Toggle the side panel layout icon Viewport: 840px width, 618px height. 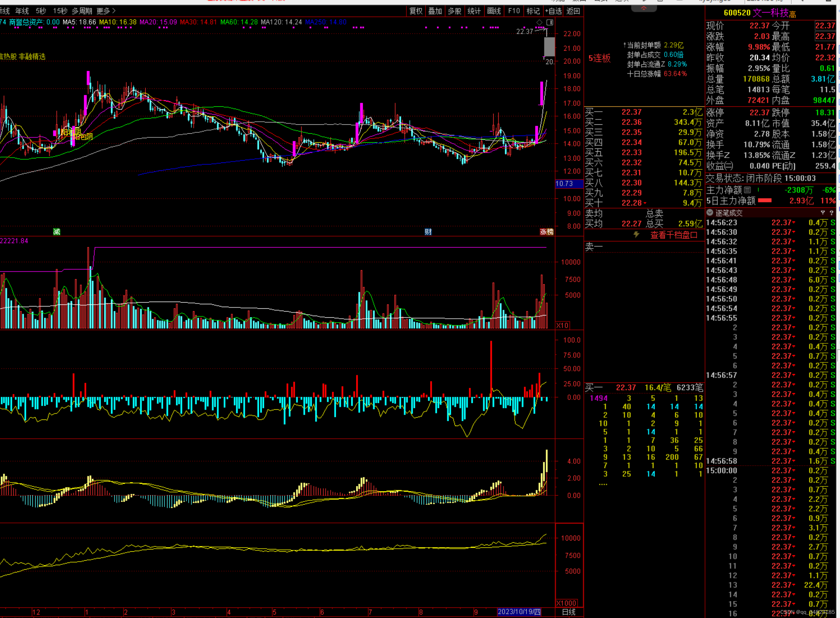[x=549, y=22]
